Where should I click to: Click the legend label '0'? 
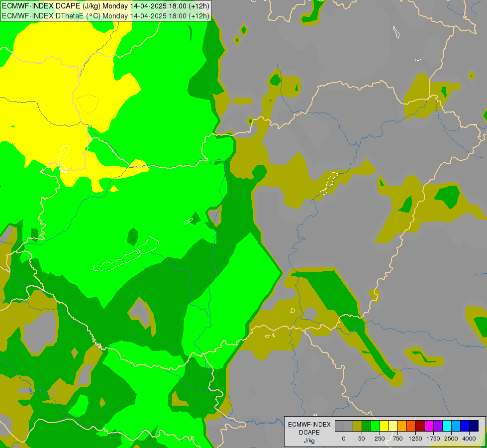click(344, 439)
